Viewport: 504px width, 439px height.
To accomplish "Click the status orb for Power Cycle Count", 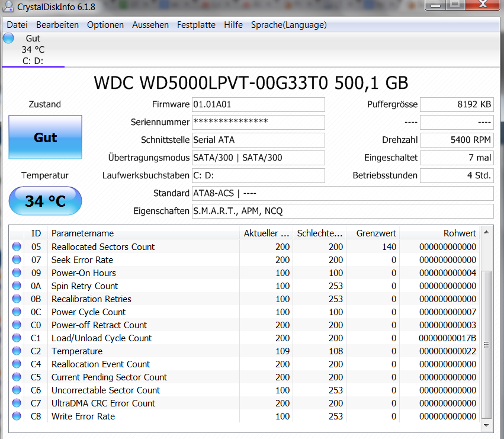I will (x=17, y=312).
